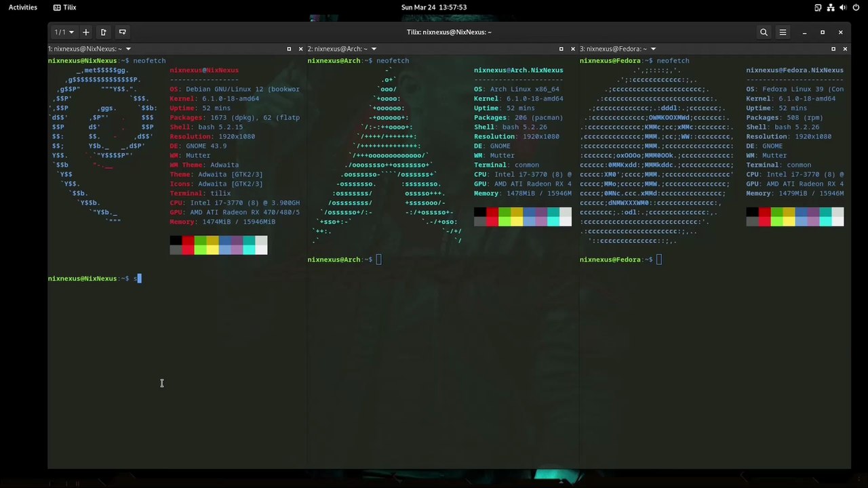Click the neofetch command in Fedora pane

[x=673, y=60]
